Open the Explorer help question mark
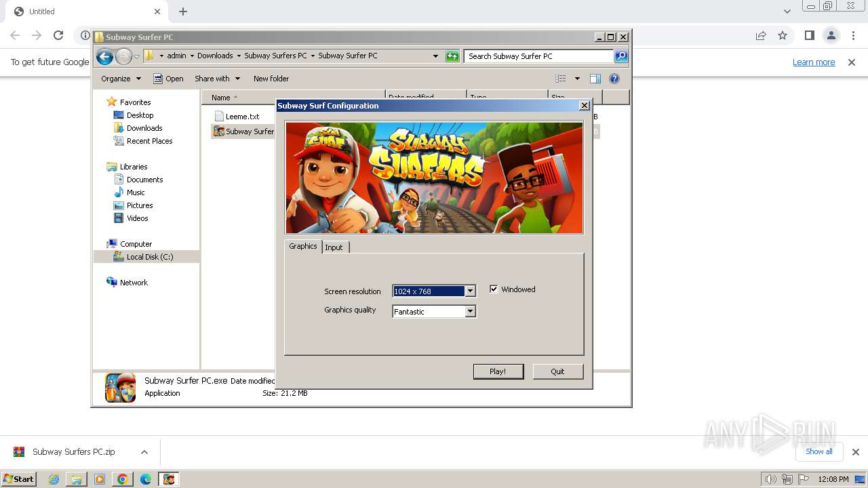 [614, 79]
